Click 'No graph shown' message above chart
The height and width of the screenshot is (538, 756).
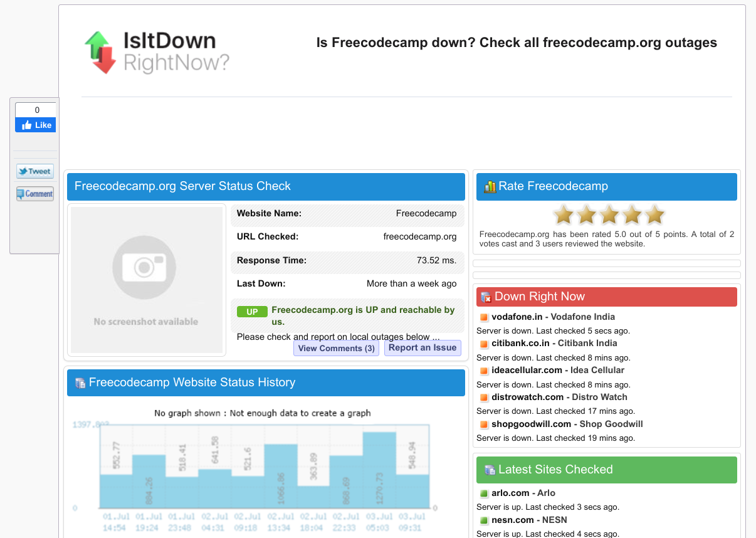click(263, 413)
